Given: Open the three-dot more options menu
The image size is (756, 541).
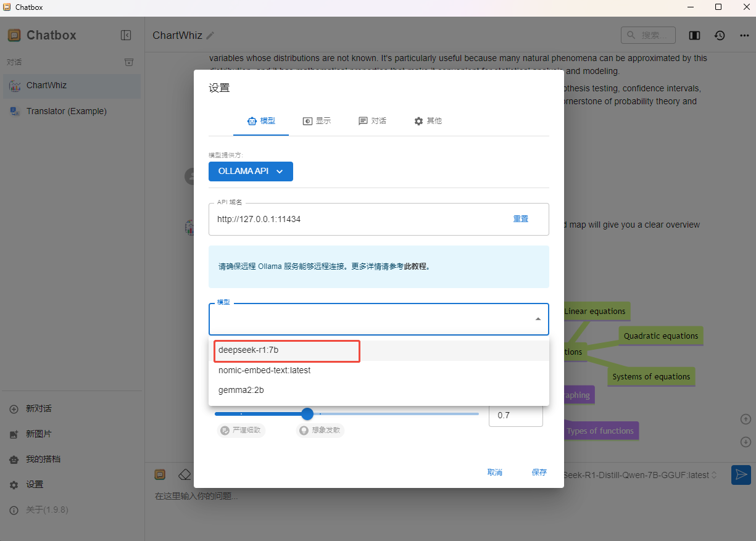Looking at the screenshot, I should (744, 36).
